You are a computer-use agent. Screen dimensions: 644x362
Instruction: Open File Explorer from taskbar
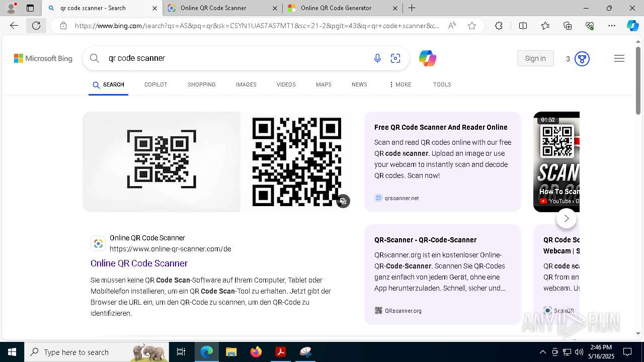231,352
